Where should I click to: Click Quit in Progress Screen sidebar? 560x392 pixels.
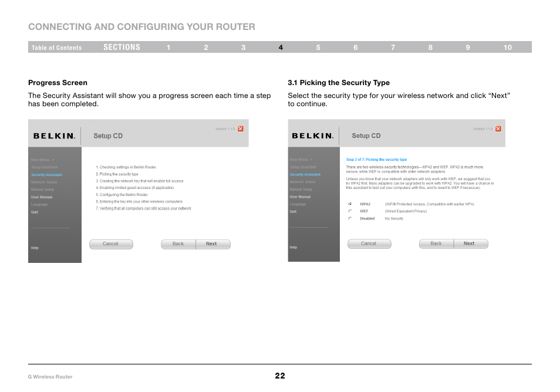[34, 212]
